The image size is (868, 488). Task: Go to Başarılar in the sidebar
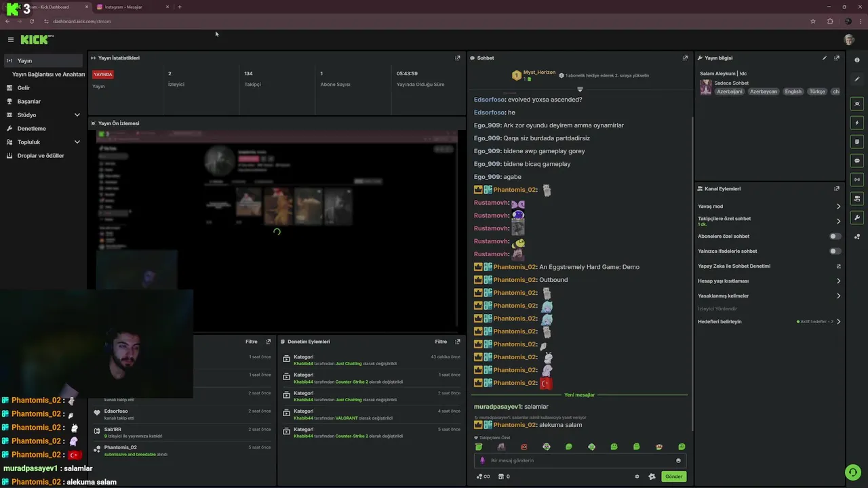click(x=43, y=101)
